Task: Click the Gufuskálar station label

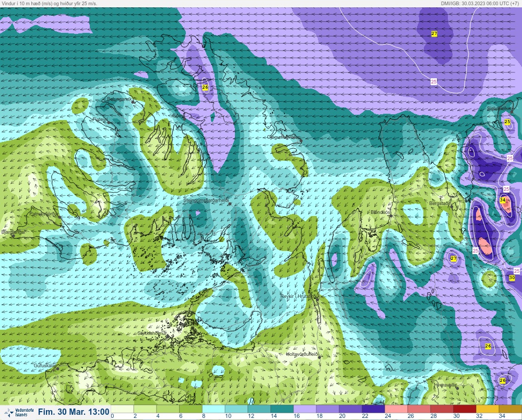Action: (x=45, y=365)
